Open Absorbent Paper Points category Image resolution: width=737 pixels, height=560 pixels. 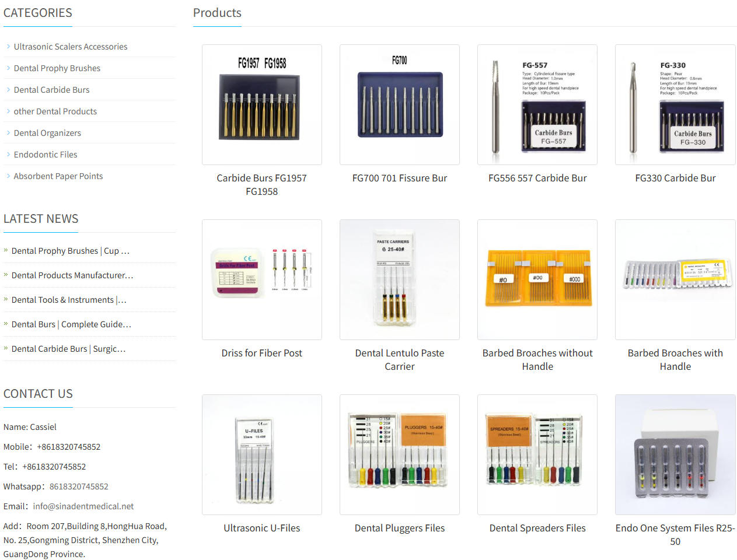(x=58, y=176)
